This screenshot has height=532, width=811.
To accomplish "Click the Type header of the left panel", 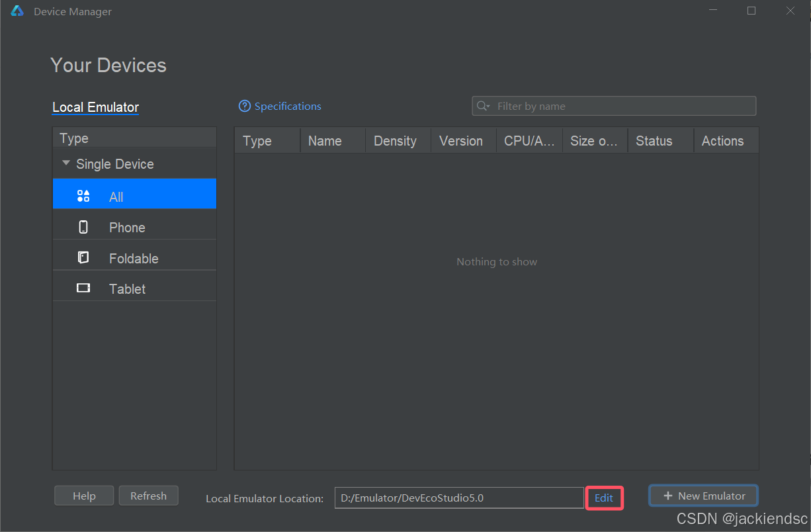I will 134,138.
